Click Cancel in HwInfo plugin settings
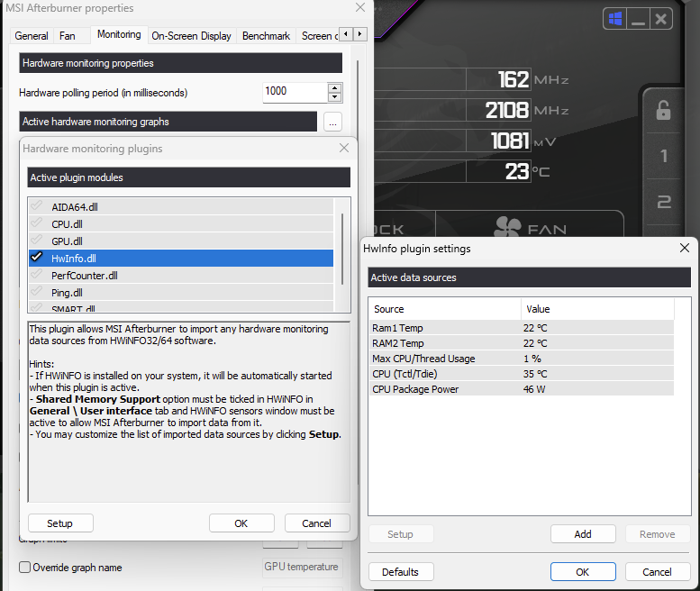 point(658,572)
